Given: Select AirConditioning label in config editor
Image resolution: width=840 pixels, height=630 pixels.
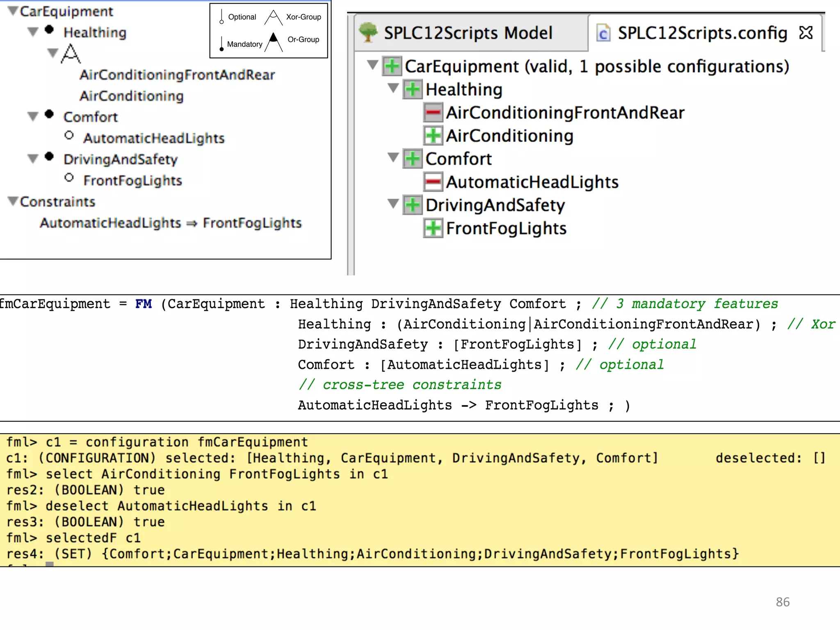Looking at the screenshot, I should click(x=510, y=136).
